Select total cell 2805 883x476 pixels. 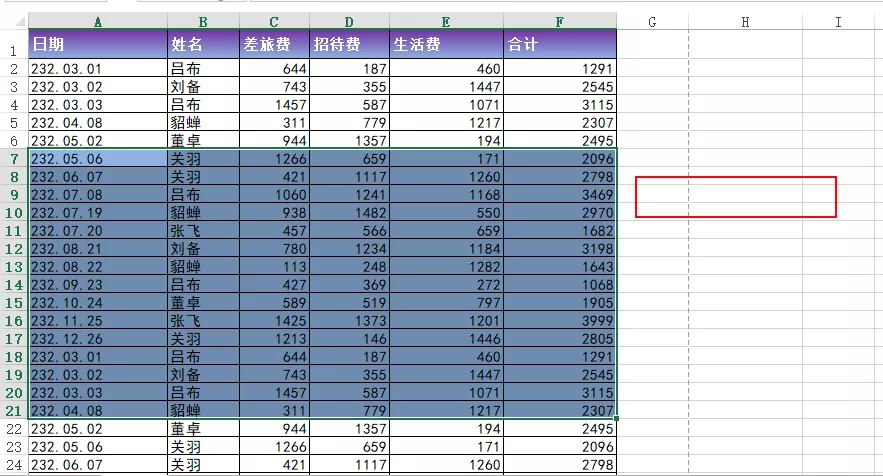(x=560, y=339)
